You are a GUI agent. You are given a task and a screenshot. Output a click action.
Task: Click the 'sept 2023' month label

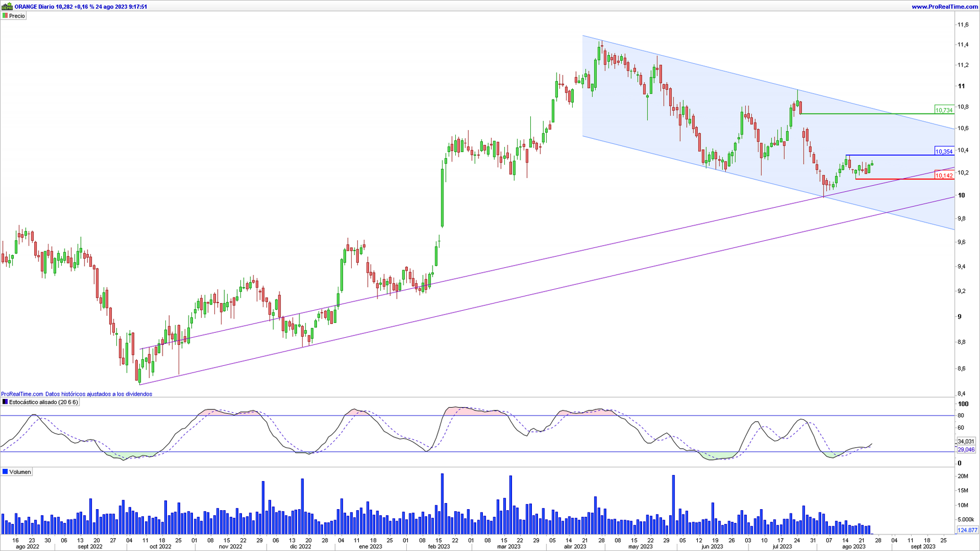pos(923,547)
